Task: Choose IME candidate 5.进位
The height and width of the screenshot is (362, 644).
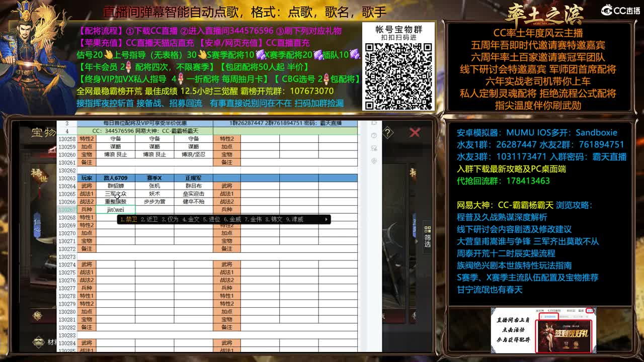Action: 211,219
